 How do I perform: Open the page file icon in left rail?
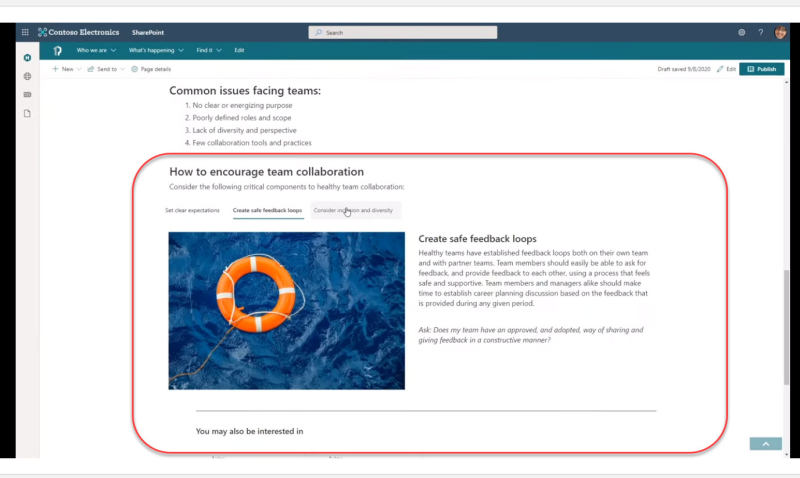coord(28,113)
